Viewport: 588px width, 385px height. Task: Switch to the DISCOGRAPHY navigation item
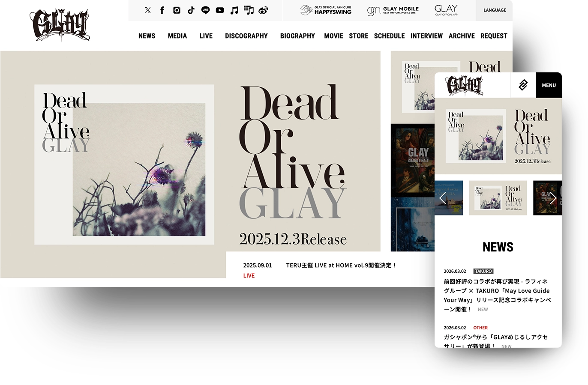[x=246, y=36]
